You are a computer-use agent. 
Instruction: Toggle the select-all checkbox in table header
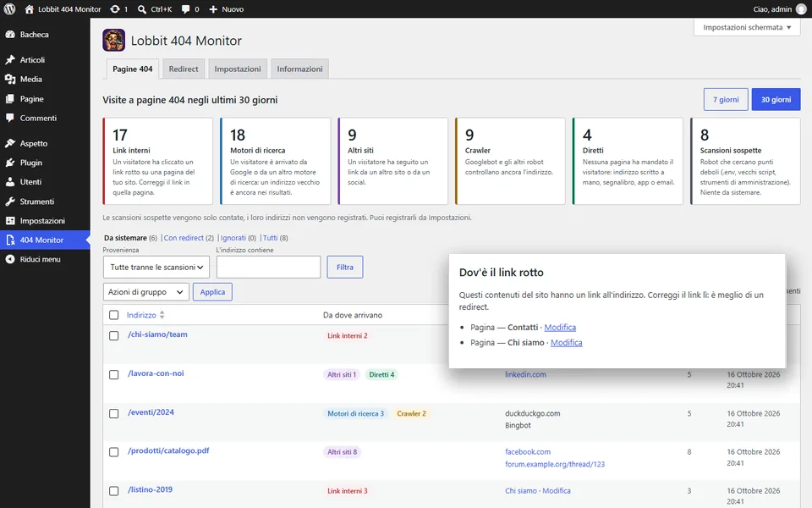coord(114,315)
